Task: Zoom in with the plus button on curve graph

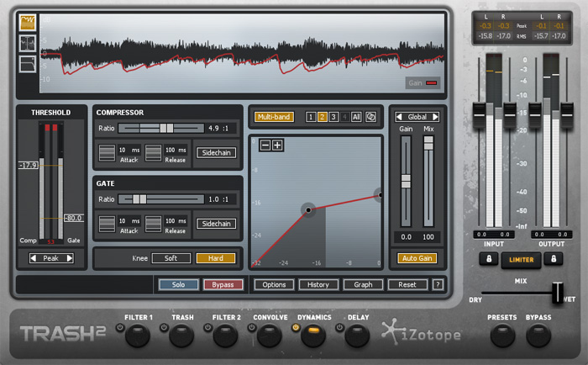Action: tap(277, 145)
